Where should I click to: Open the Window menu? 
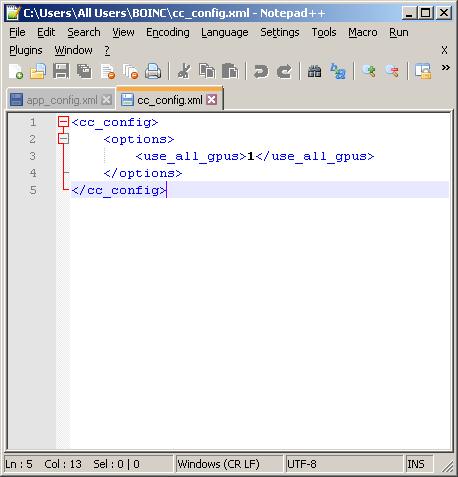73,50
